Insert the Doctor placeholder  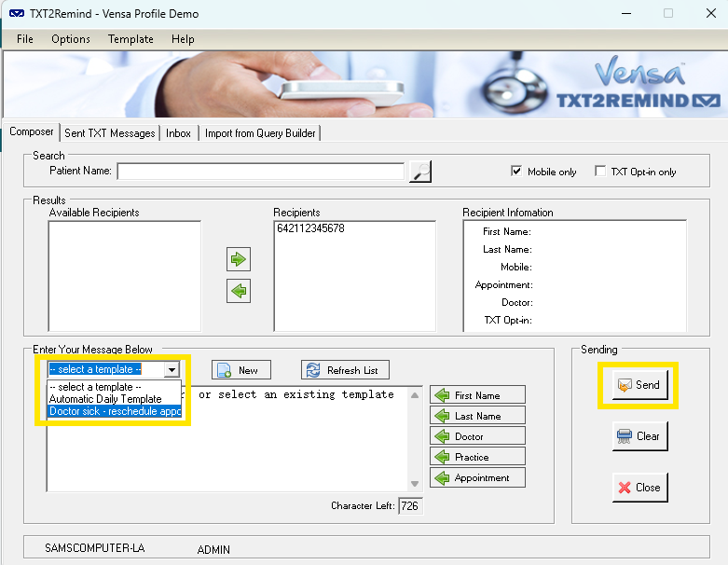point(478,436)
